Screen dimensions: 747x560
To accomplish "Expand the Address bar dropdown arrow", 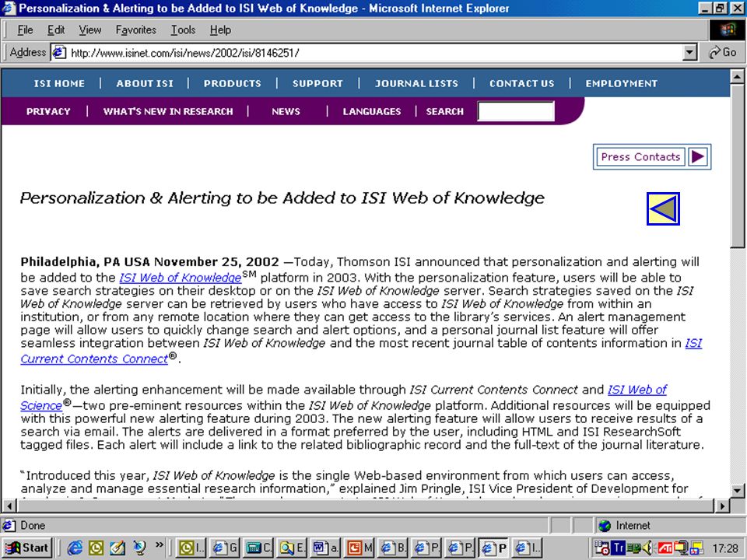I will pyautogui.click(x=690, y=52).
